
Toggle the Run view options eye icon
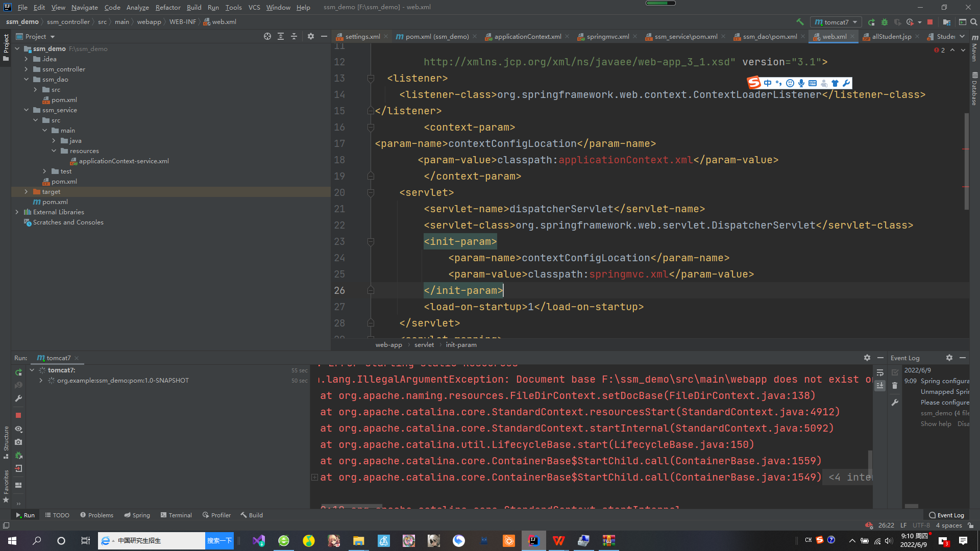[x=18, y=429]
